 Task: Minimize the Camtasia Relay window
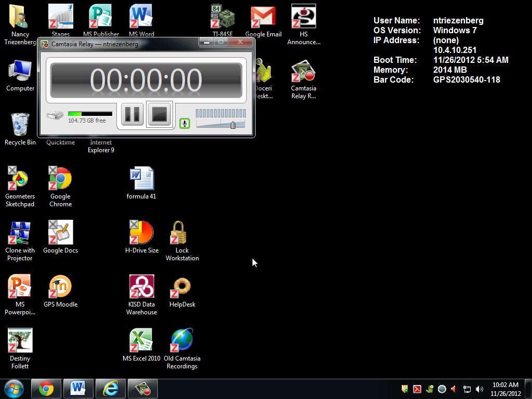(206, 42)
